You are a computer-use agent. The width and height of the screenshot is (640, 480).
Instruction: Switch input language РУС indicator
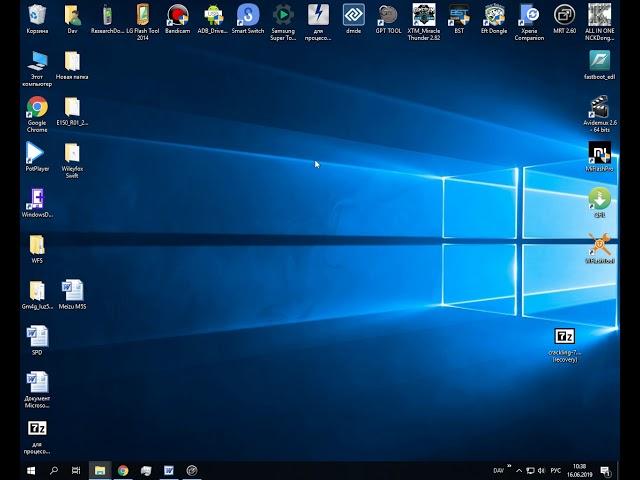pos(556,471)
